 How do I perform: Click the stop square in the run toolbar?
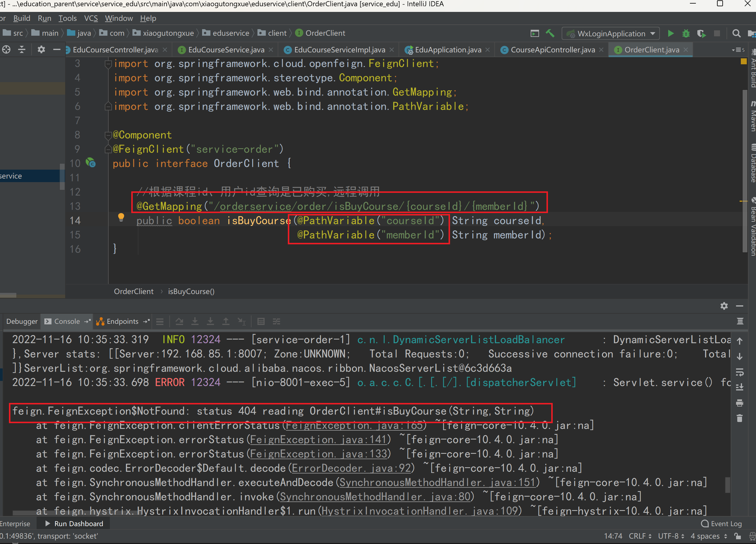pos(717,33)
